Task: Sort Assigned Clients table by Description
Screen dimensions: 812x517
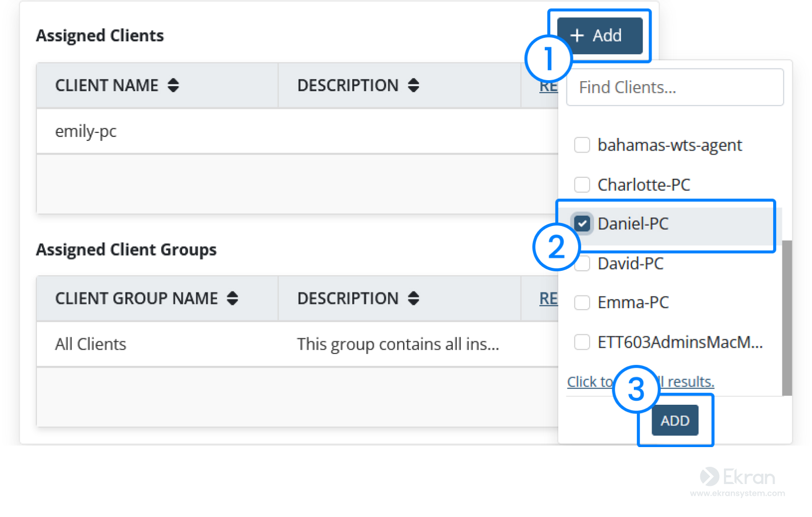Action: point(413,85)
